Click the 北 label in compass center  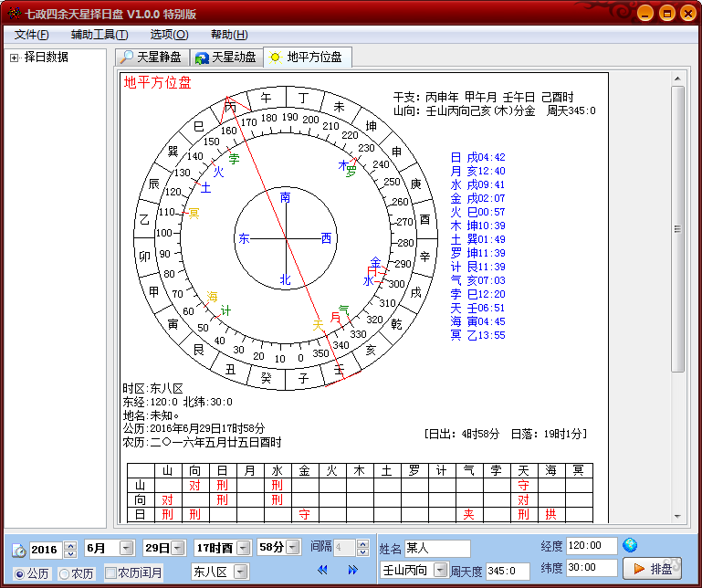coord(285,280)
